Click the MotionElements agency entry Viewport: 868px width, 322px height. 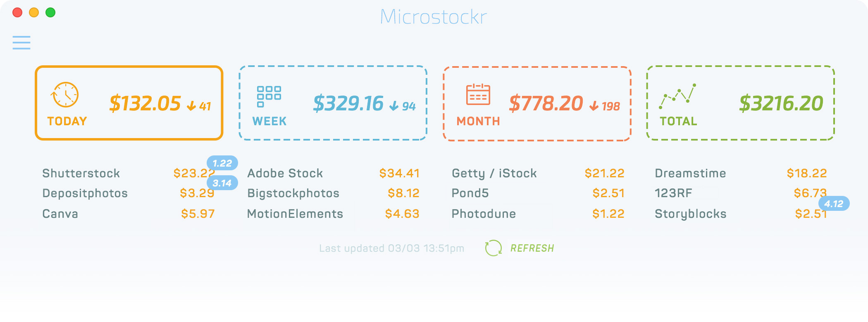(x=295, y=214)
